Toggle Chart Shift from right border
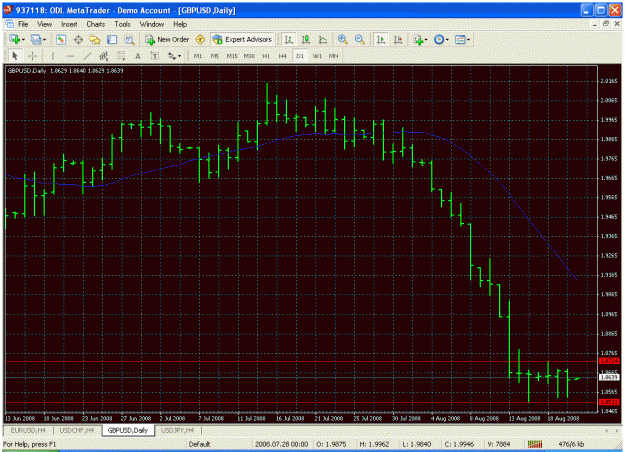The image size is (625, 452). point(398,39)
